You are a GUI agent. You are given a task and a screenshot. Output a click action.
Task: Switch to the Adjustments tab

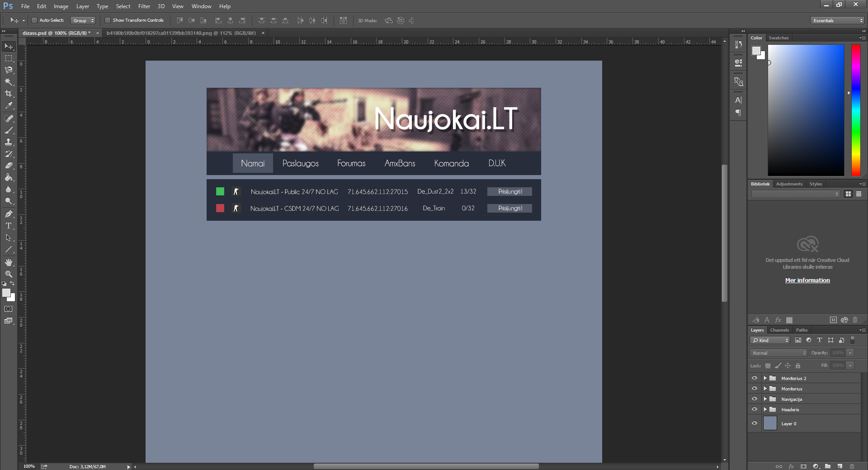click(x=789, y=184)
